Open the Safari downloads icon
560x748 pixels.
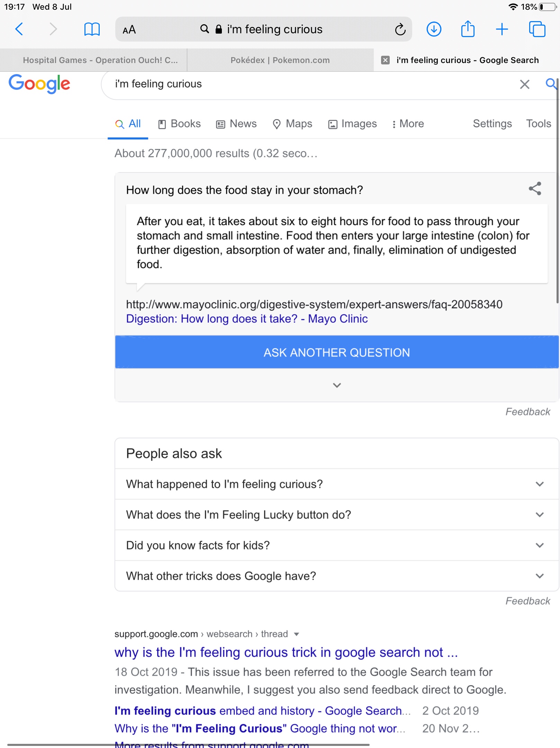point(434,29)
